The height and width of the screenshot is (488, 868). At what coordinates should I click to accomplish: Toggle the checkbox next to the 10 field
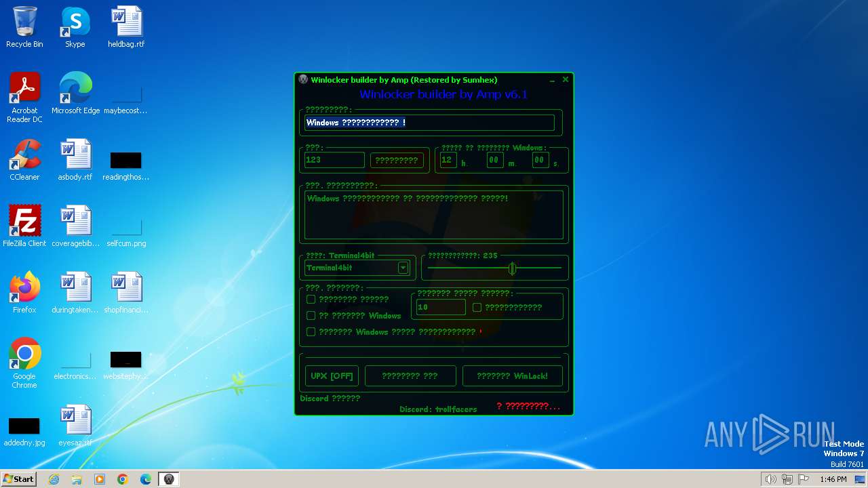tap(477, 307)
